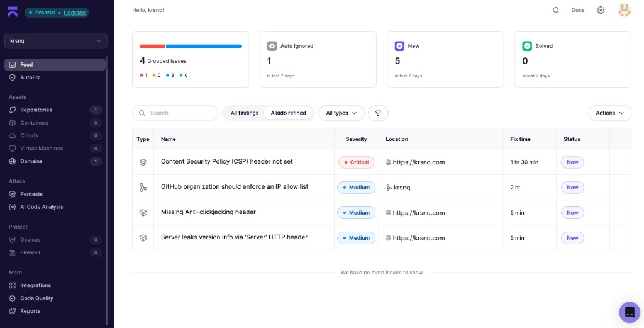Click the purple New plus icon
This screenshot has width=644, height=328.
click(399, 46)
